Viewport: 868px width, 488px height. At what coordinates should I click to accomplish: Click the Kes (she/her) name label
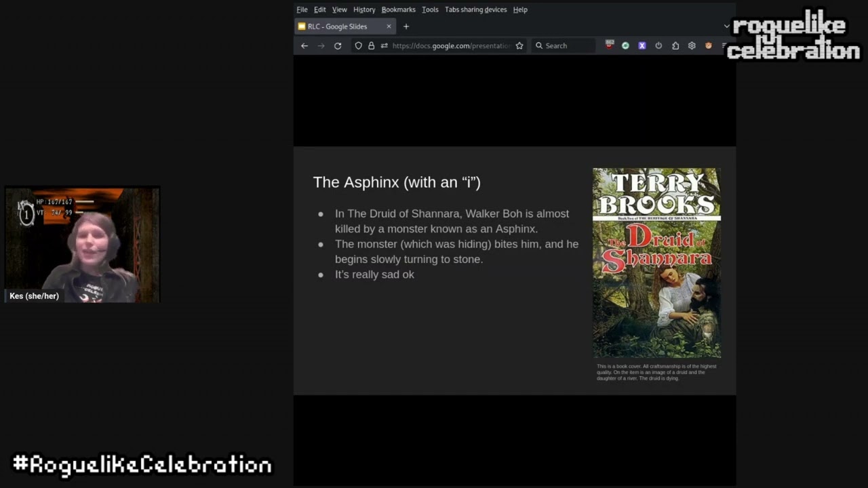click(x=34, y=296)
